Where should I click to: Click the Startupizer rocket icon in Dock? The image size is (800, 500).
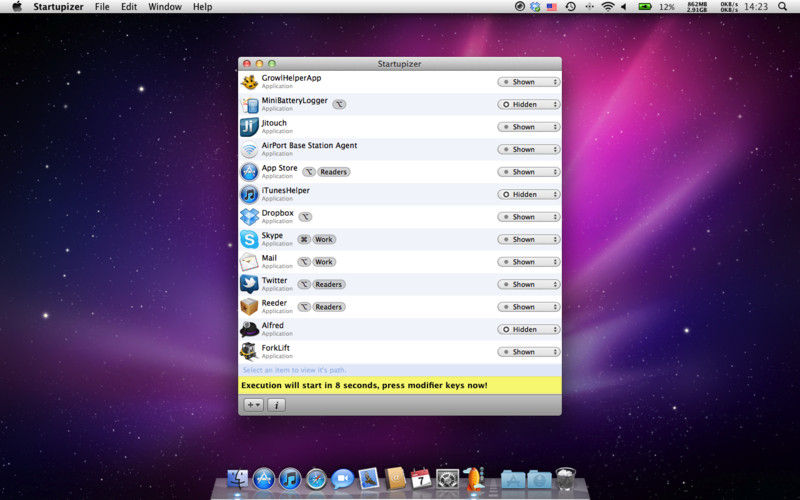tap(474, 479)
